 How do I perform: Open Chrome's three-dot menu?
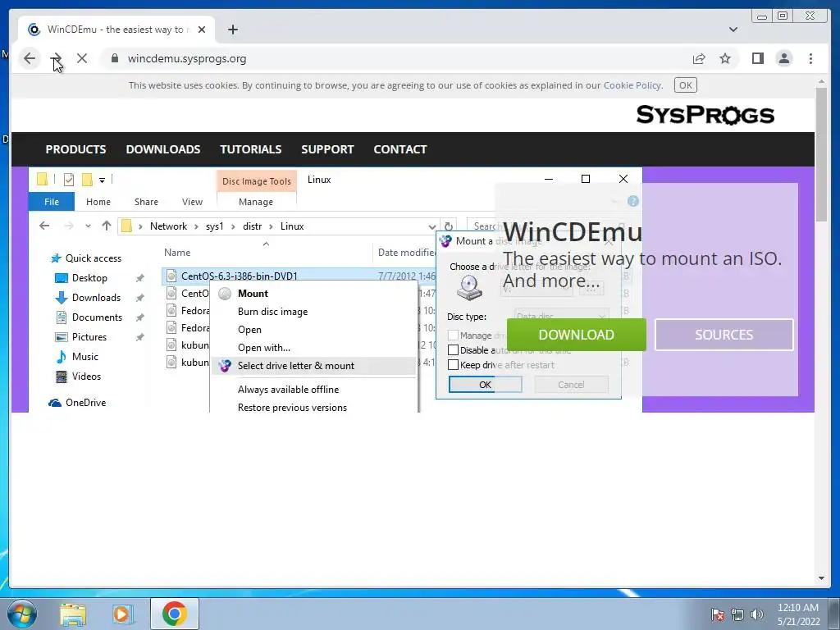[810, 58]
